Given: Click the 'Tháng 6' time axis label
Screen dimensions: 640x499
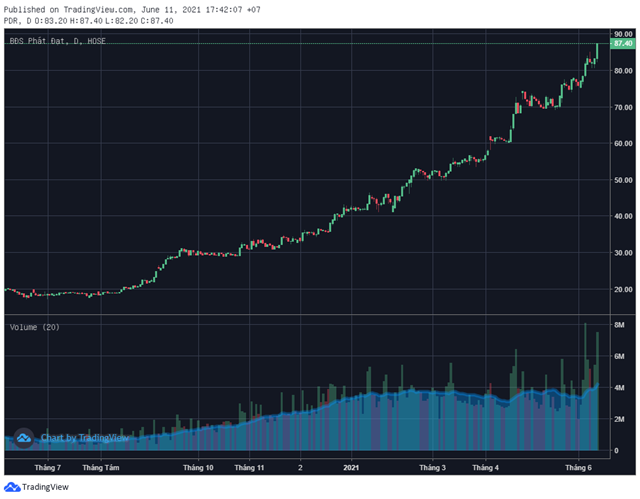Looking at the screenshot, I should click(578, 468).
